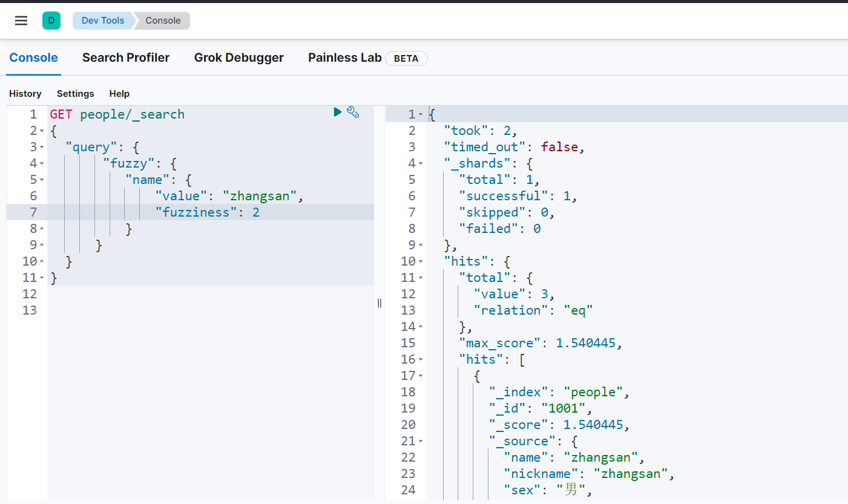Click the Help button
Viewport: 848px width, 504px height.
(x=119, y=94)
